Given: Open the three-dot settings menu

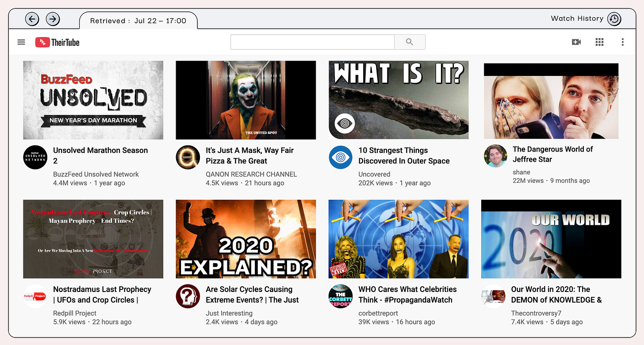Looking at the screenshot, I should (x=622, y=42).
